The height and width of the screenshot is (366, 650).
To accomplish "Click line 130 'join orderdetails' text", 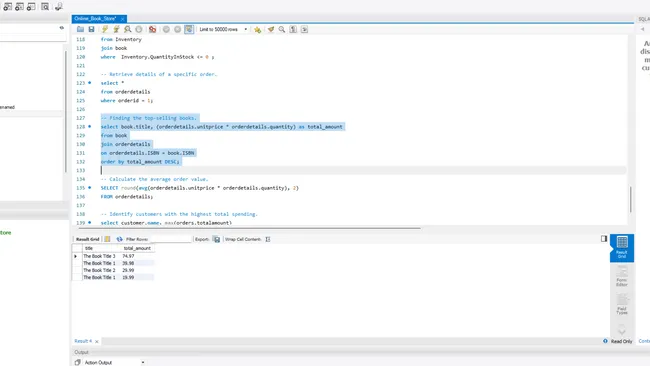I will coord(126,144).
